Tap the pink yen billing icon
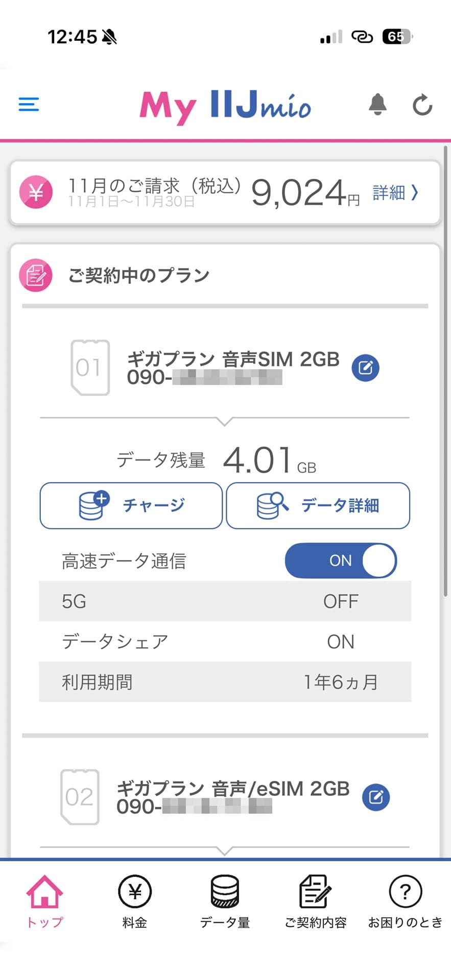The image size is (451, 980). pyautogui.click(x=36, y=192)
